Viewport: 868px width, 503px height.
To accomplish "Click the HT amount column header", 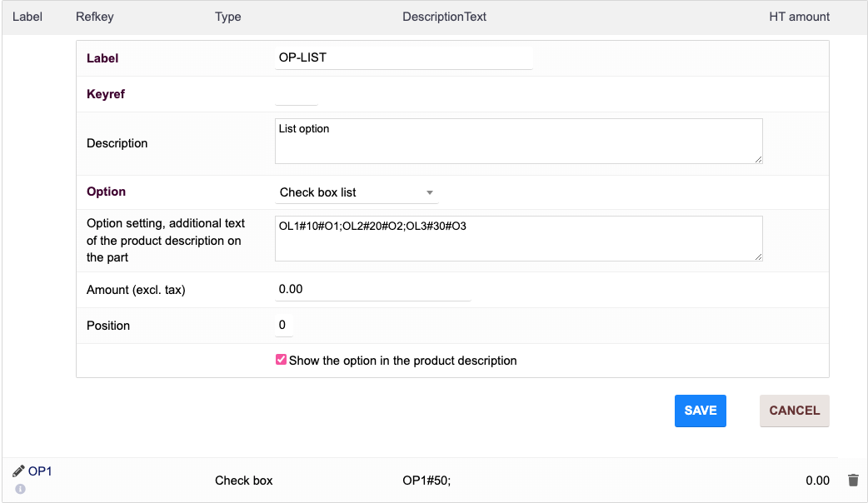I will click(x=799, y=17).
